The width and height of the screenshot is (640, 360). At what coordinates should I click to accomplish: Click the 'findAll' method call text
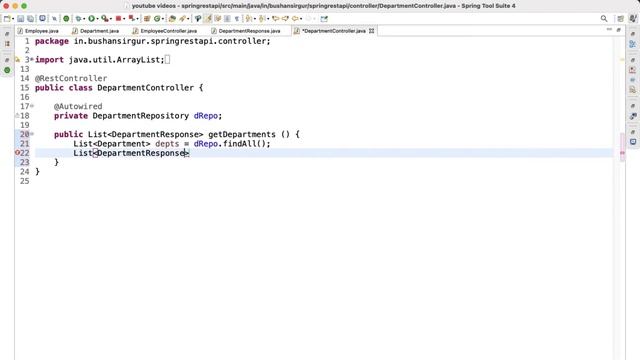(239, 143)
